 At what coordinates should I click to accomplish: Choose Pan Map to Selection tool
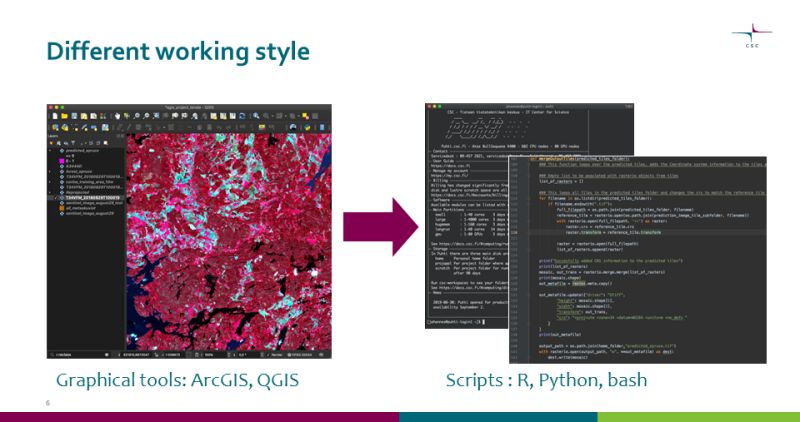click(126, 116)
